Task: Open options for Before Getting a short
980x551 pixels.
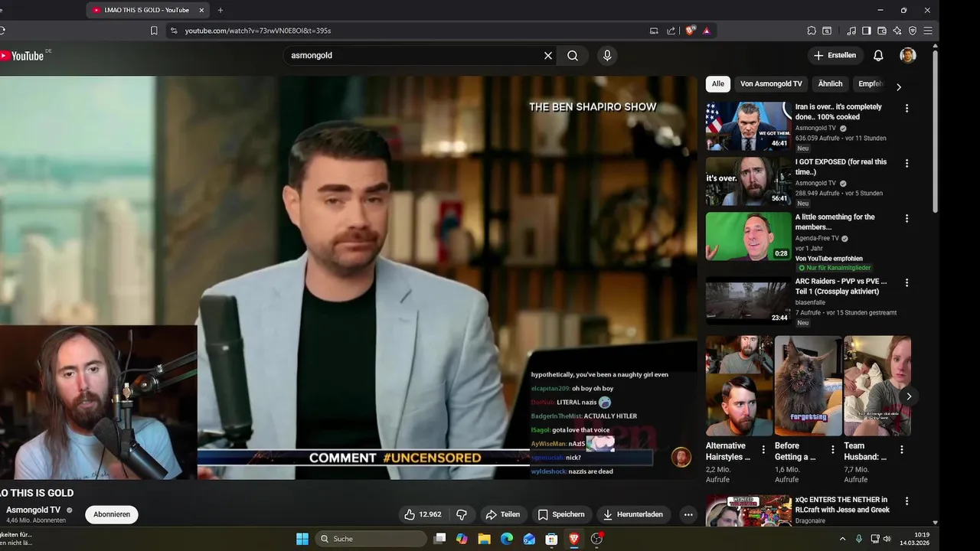Action: pyautogui.click(x=833, y=450)
